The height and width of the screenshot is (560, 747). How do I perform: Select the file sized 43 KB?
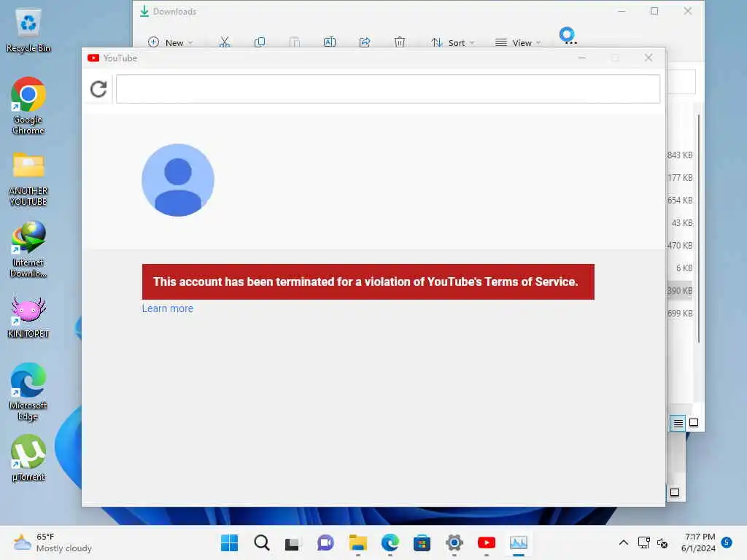[x=682, y=223]
